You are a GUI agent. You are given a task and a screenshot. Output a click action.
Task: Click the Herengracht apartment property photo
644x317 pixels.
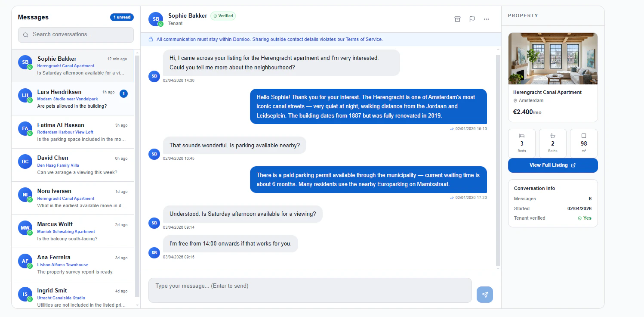(x=553, y=59)
